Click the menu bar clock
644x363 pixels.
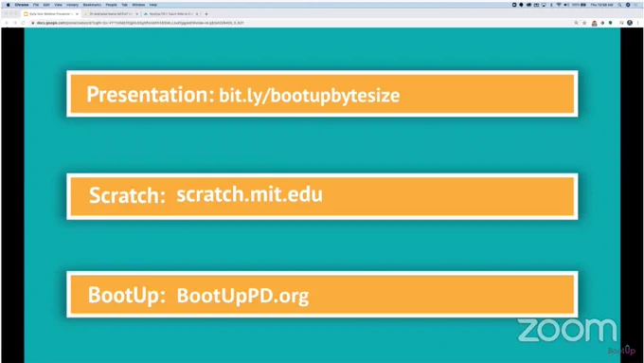pos(601,5)
